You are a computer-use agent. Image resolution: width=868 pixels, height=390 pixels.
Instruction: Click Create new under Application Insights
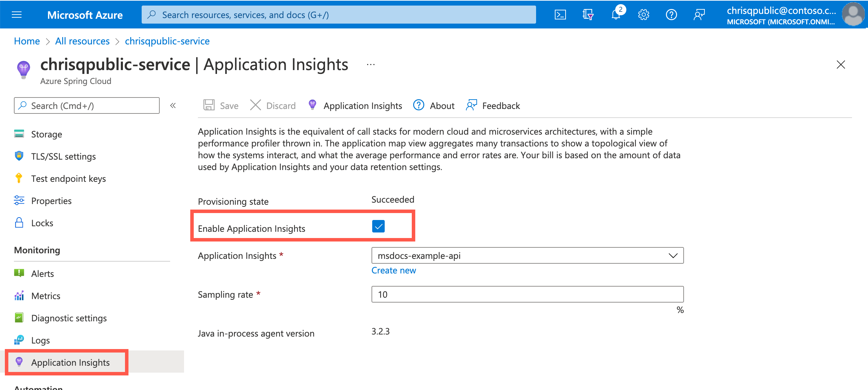click(x=393, y=270)
